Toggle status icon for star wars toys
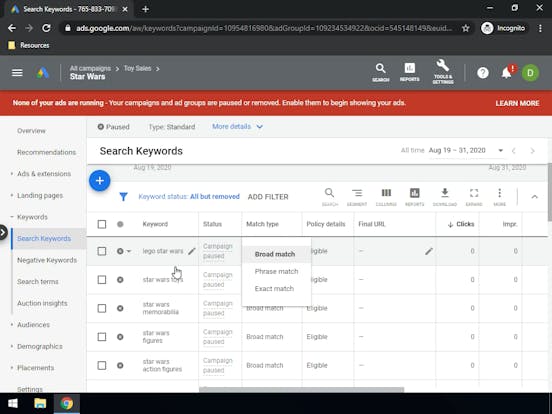This screenshot has width=552, height=414. 120,280
